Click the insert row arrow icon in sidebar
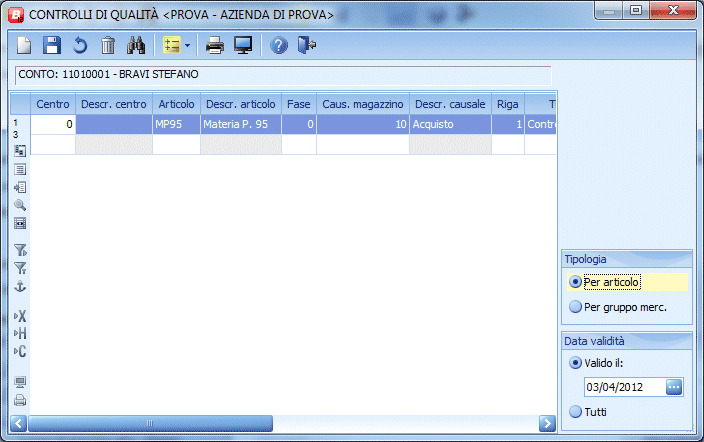The image size is (704, 442). 20,187
